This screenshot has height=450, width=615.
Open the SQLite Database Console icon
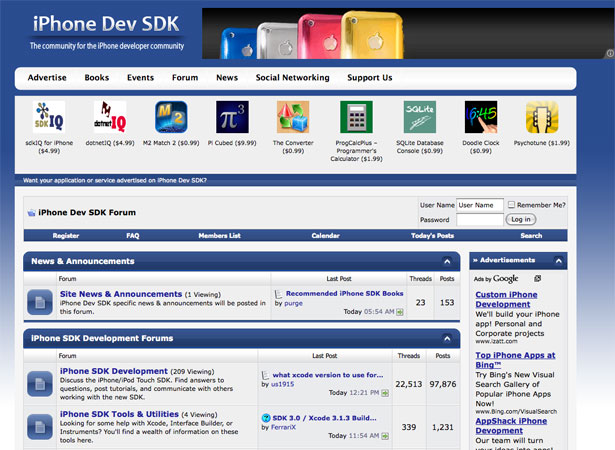pyautogui.click(x=420, y=117)
